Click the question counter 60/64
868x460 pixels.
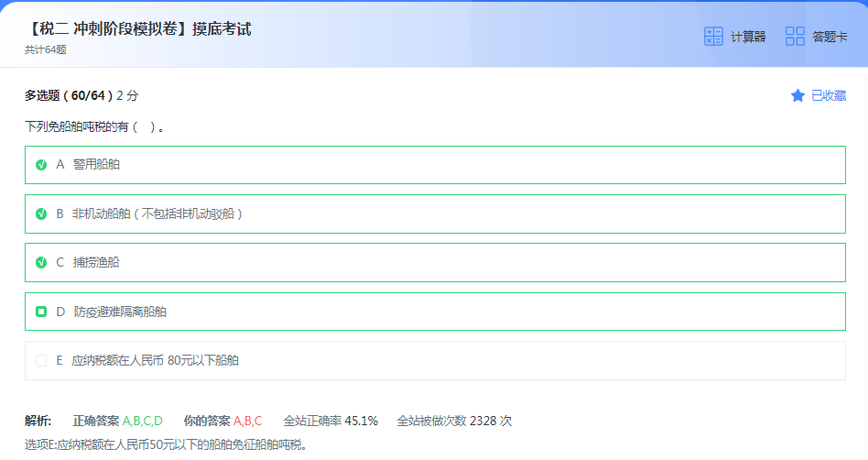[x=90, y=95]
